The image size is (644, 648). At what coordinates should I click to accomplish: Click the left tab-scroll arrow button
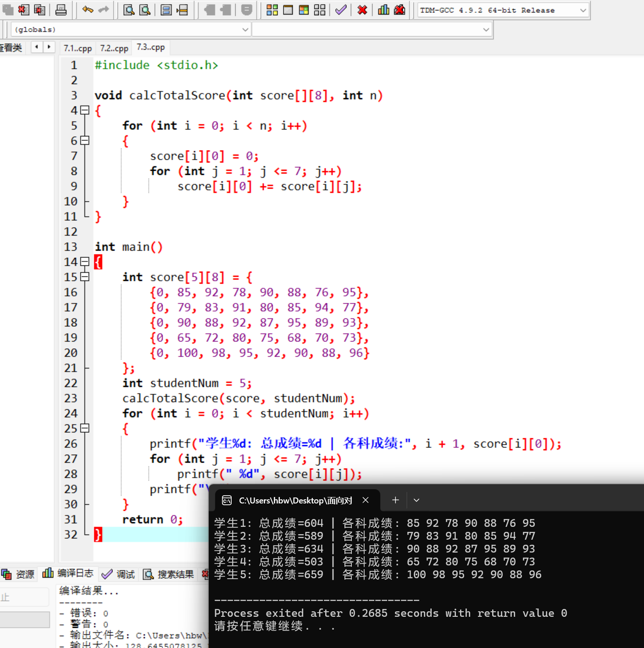coord(37,47)
